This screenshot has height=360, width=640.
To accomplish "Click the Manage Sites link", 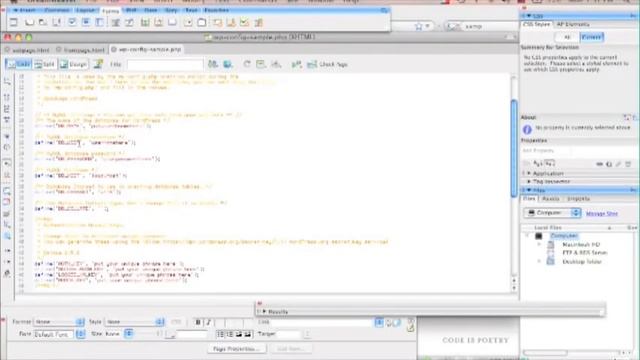I will (602, 213).
